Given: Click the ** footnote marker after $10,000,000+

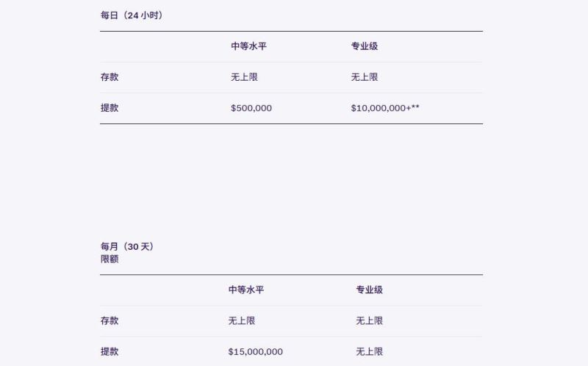Looking at the screenshot, I should click(416, 107).
